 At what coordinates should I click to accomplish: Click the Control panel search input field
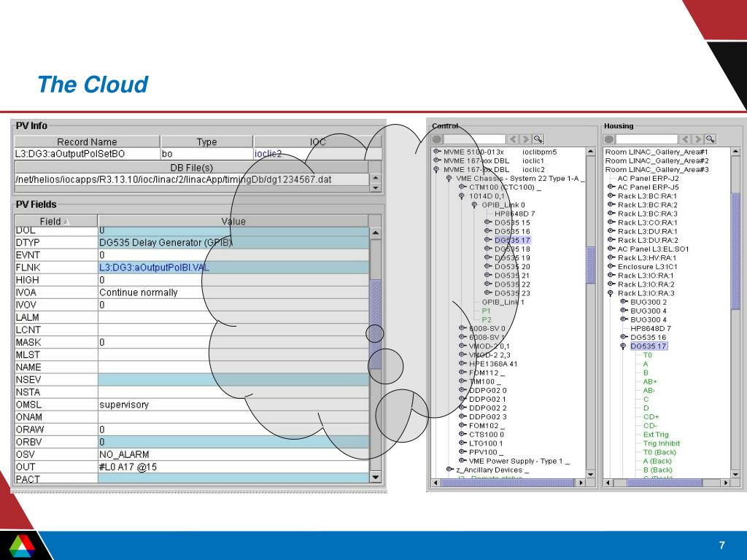(x=474, y=139)
